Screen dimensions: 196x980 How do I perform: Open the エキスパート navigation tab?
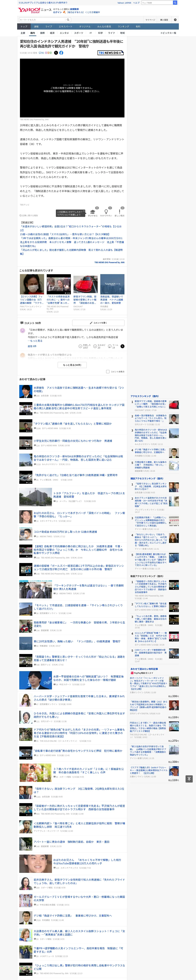tap(65, 27)
